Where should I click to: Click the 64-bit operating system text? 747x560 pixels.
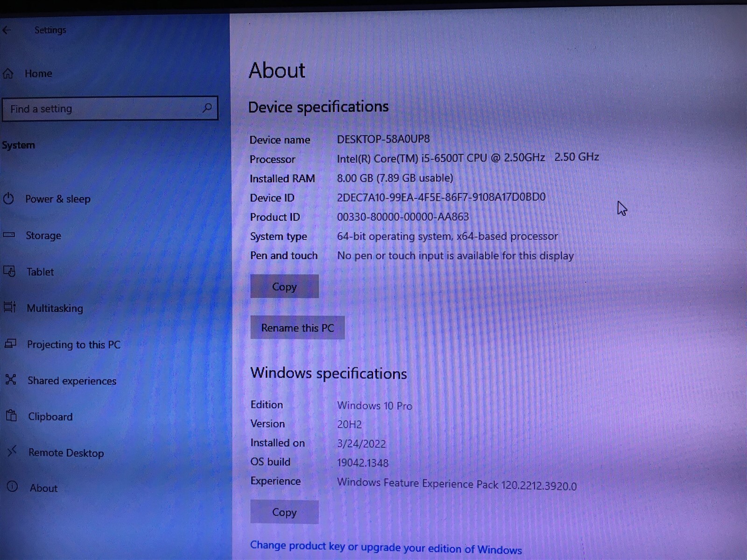447,236
